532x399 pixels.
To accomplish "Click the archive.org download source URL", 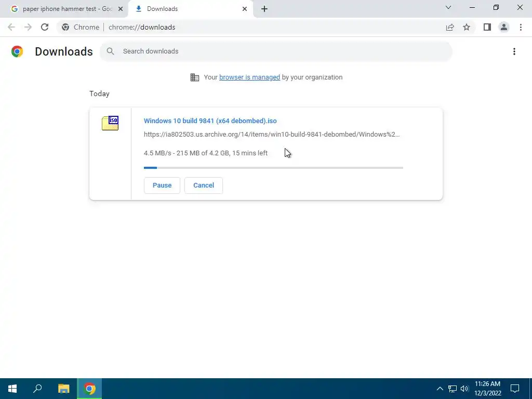I will coord(272,135).
